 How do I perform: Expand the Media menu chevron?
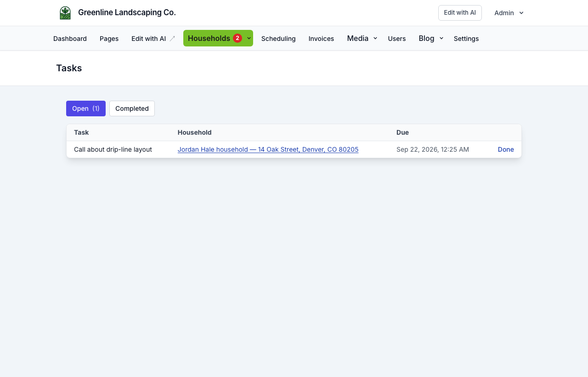[375, 39]
